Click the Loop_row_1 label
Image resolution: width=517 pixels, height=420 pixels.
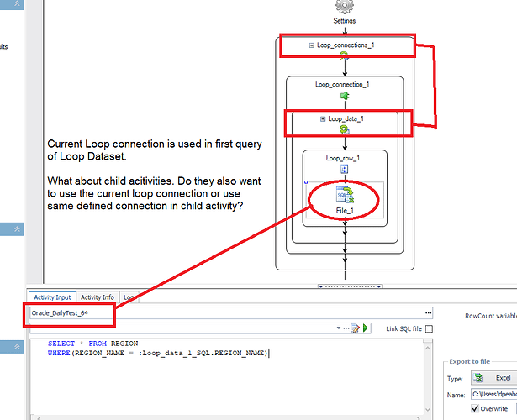pos(343,158)
